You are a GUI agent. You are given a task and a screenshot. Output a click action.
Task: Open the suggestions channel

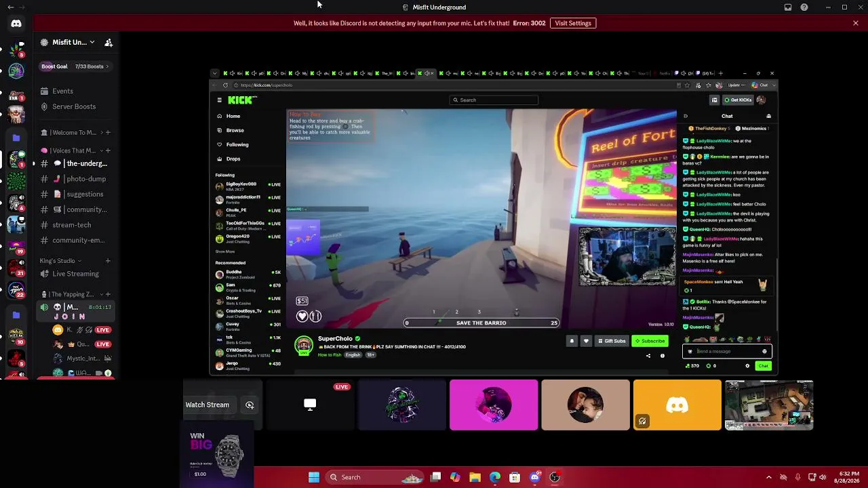[75, 195]
